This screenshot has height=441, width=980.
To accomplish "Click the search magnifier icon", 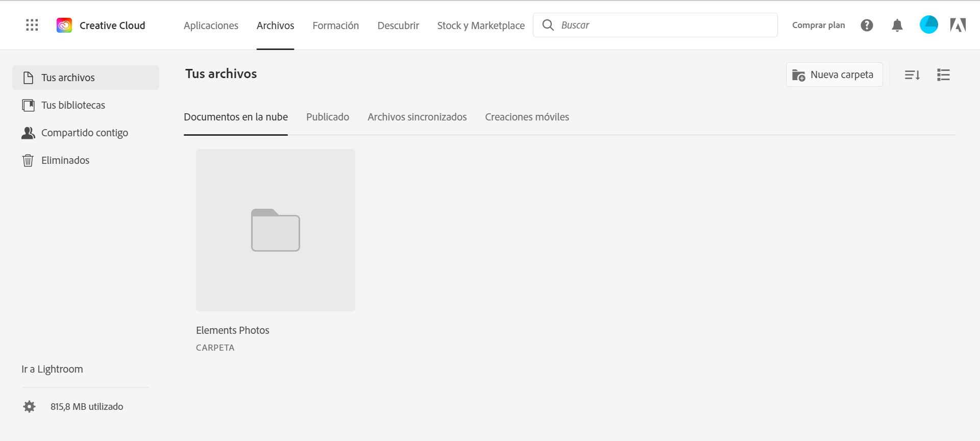I will [548, 25].
